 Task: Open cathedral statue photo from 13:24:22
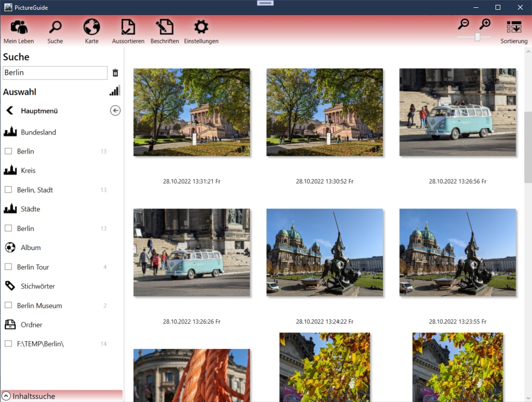pyautogui.click(x=325, y=252)
